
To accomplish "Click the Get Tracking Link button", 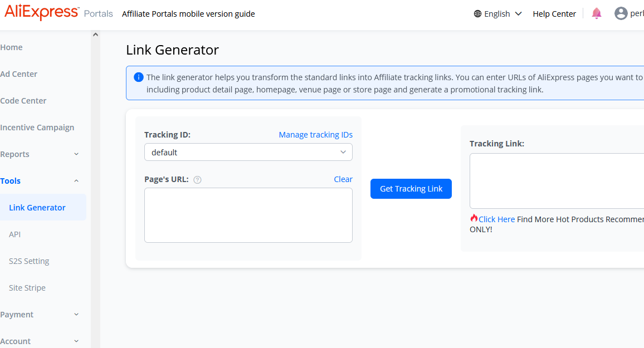I will pyautogui.click(x=411, y=189).
